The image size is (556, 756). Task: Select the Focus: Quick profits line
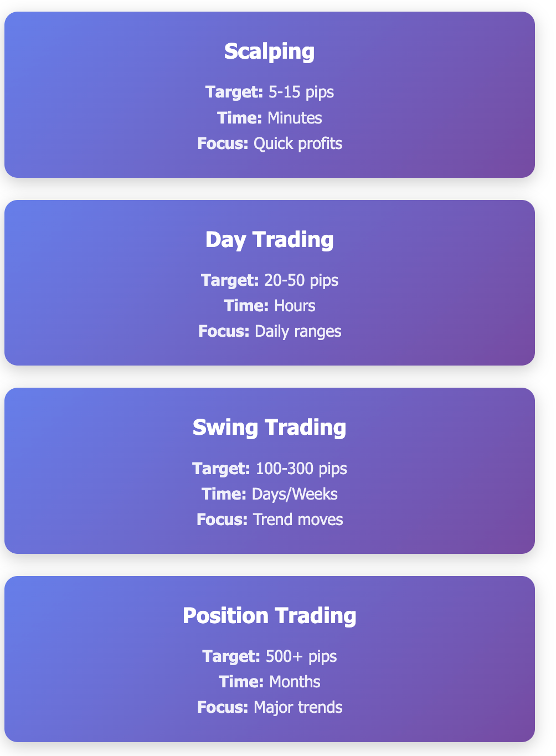click(x=270, y=143)
